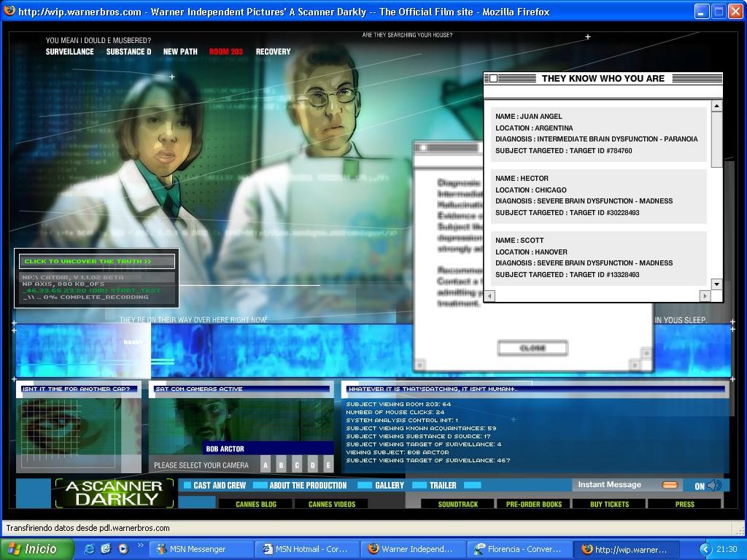Click the vertical scrollbar thumb in targets list
747x560 pixels.
coord(716,139)
